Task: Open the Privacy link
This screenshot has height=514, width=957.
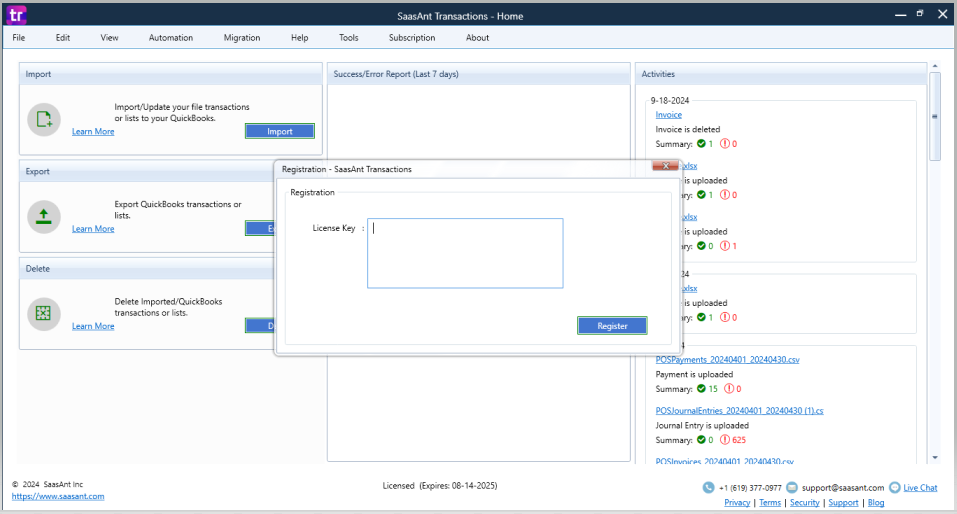Action: coord(737,502)
